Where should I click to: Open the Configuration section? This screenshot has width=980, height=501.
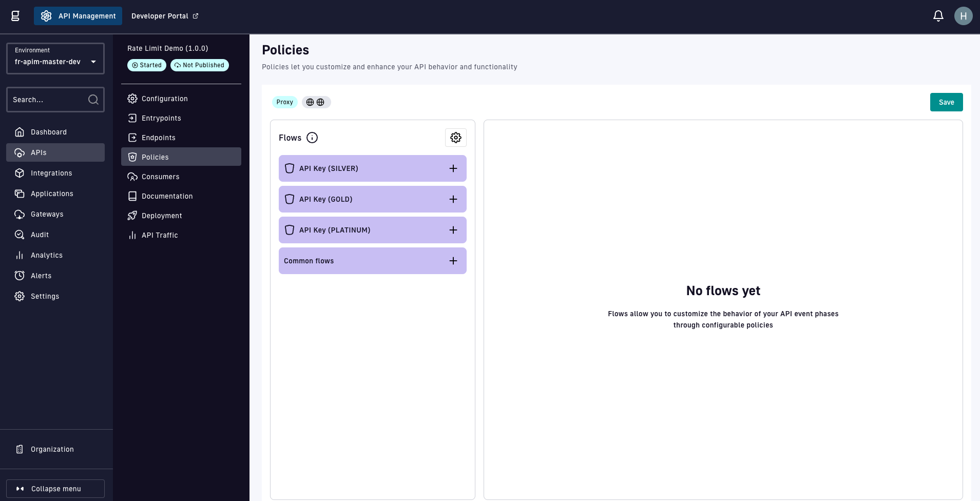[164, 99]
